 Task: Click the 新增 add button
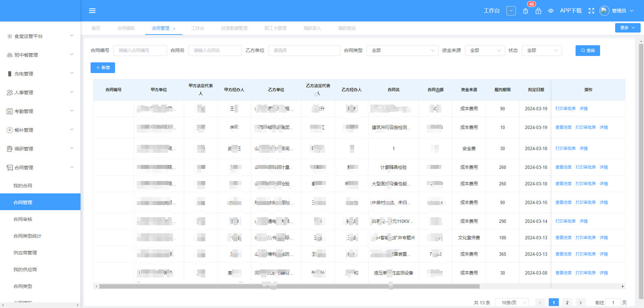(x=103, y=68)
